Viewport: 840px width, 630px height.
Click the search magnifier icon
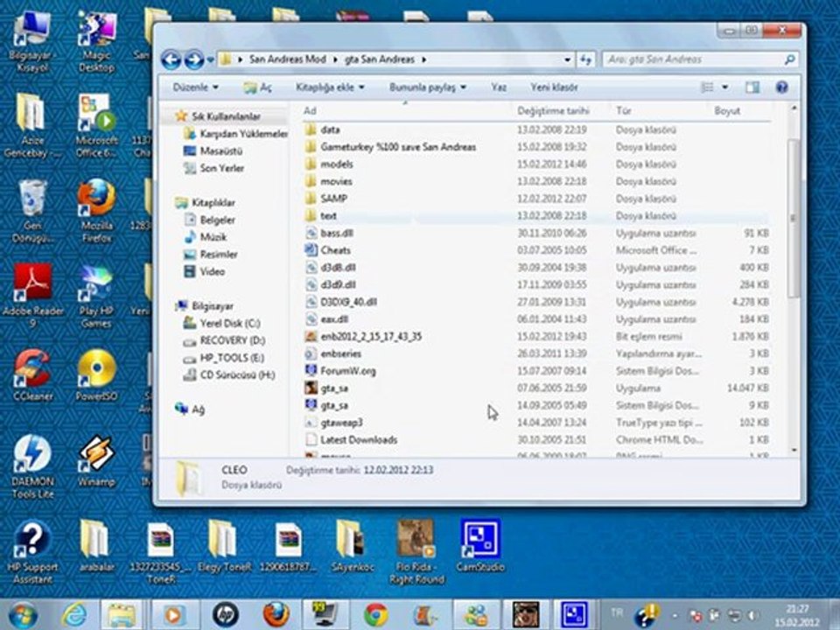point(789,60)
